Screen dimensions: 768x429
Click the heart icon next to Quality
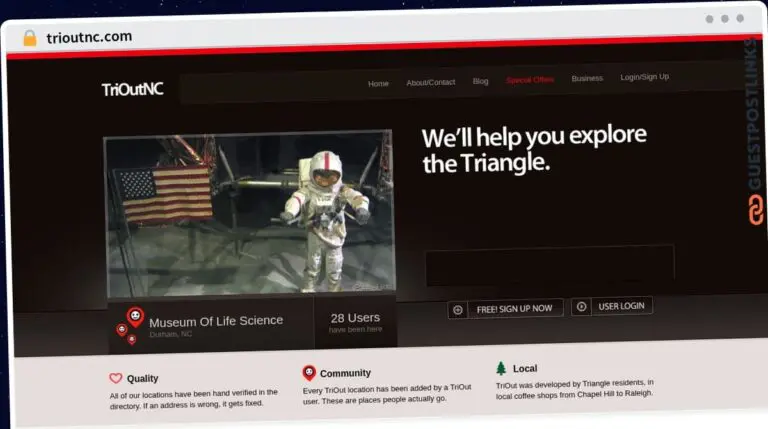tap(116, 378)
